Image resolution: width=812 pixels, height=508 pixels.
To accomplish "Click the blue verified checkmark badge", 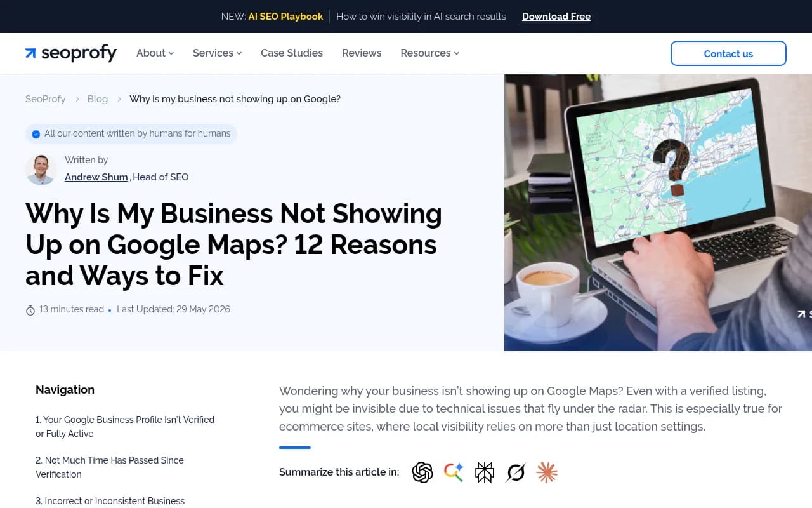I will [x=36, y=134].
